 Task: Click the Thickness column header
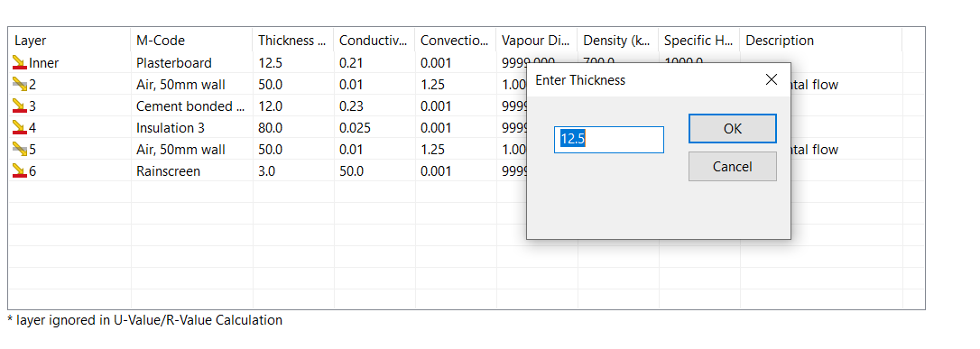pos(292,41)
